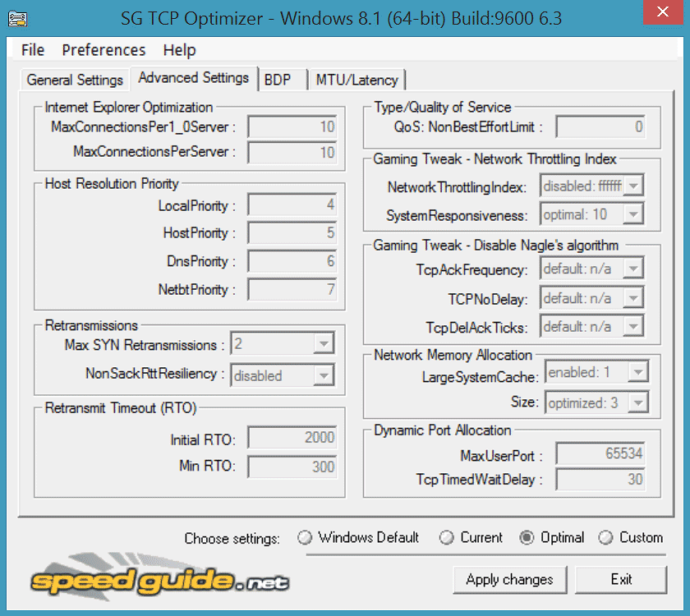Click the "SystemResponsiveness:" label

pyautogui.click(x=457, y=215)
